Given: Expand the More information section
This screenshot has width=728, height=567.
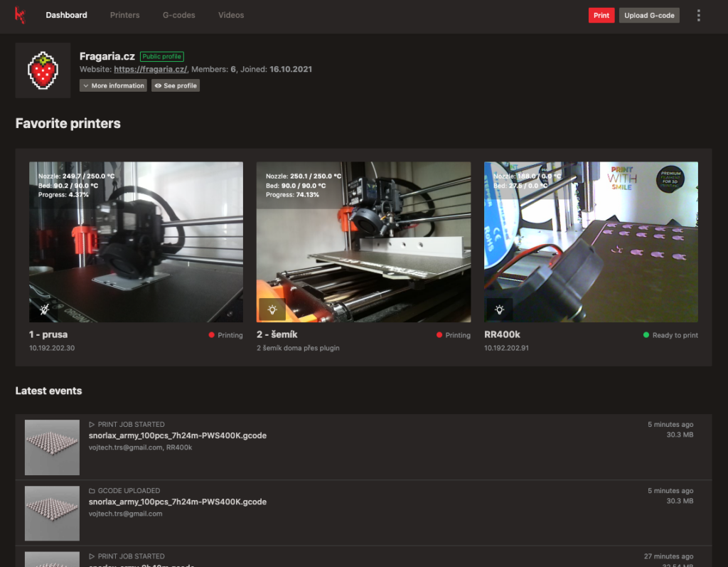Looking at the screenshot, I should [113, 85].
